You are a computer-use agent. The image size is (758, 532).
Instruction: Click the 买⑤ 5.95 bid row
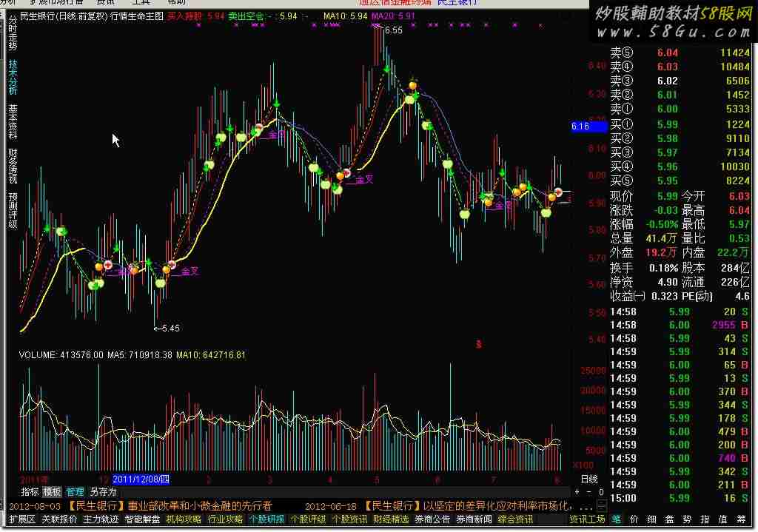[x=680, y=181]
